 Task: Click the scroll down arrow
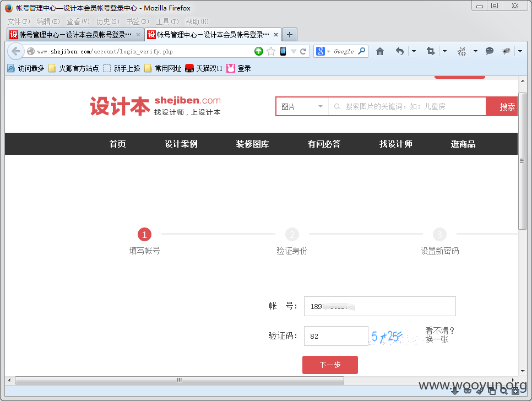coord(523,371)
